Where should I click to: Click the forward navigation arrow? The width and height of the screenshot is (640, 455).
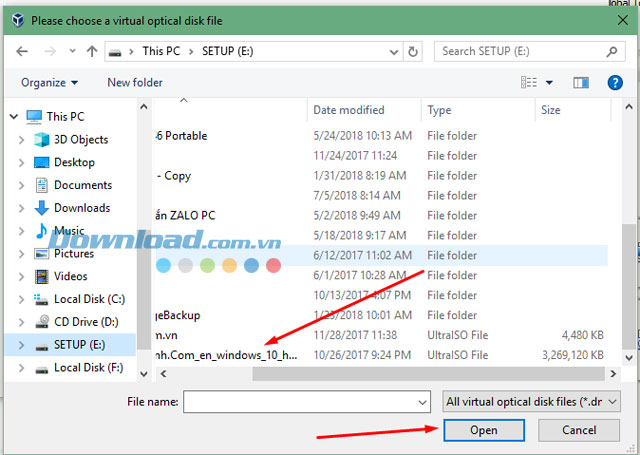pyautogui.click(x=50, y=51)
